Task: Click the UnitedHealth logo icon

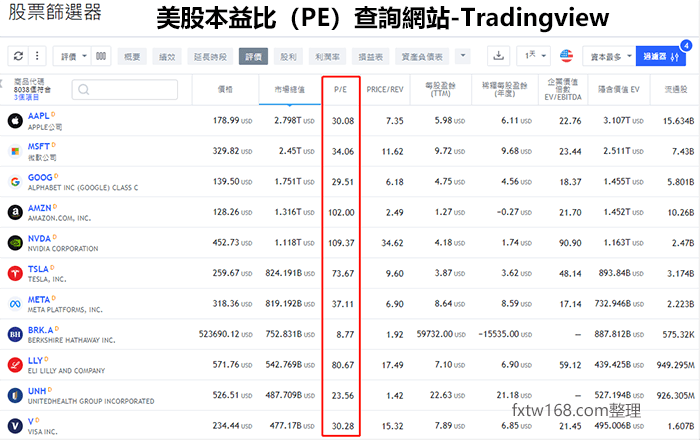Action: point(15,395)
